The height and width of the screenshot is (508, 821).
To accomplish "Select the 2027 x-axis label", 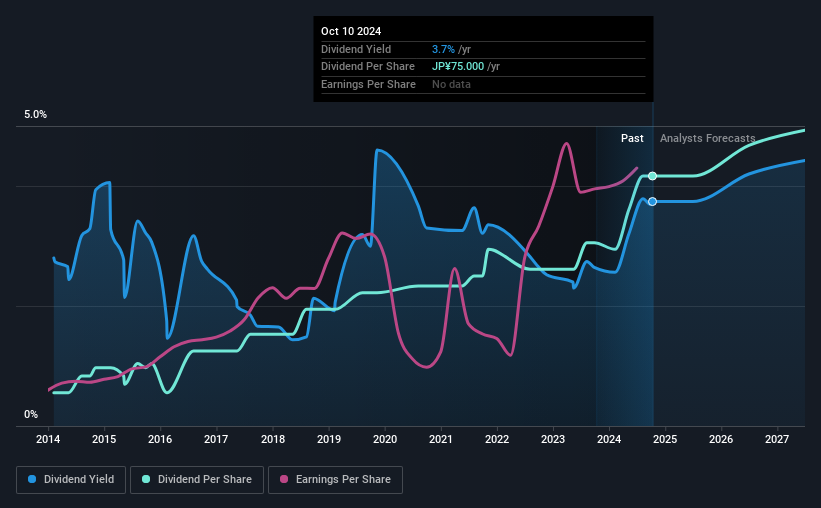I will click(x=777, y=439).
